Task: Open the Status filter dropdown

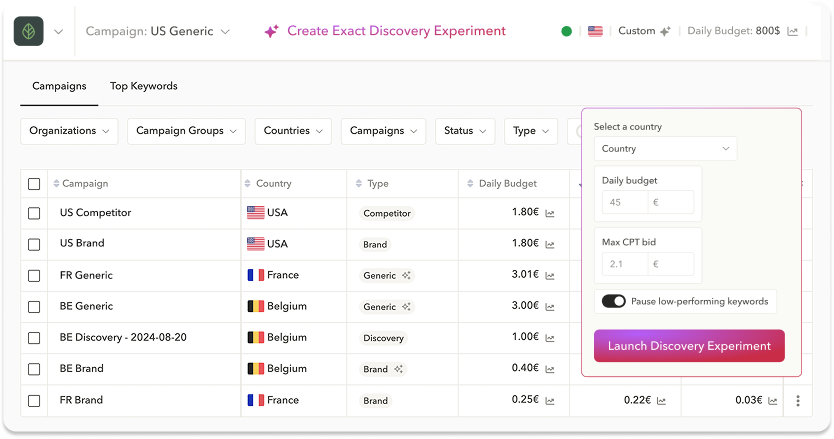Action: pyautogui.click(x=465, y=131)
